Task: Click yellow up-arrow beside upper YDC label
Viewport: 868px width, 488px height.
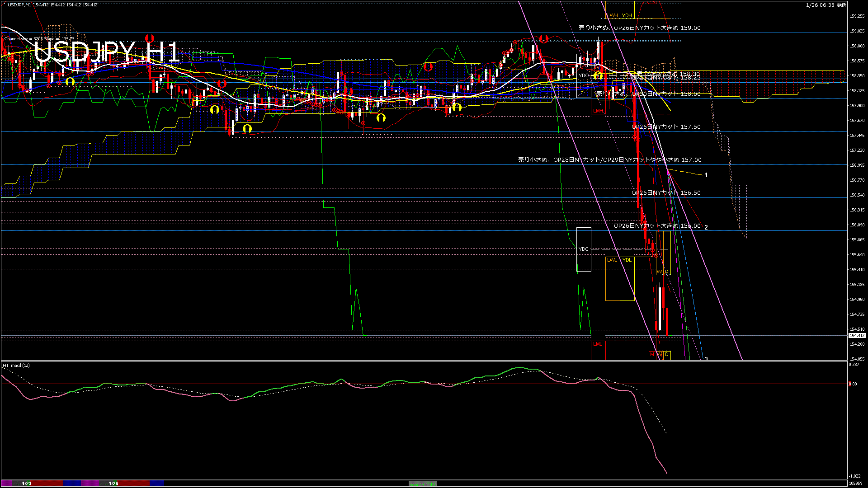Action: point(598,75)
